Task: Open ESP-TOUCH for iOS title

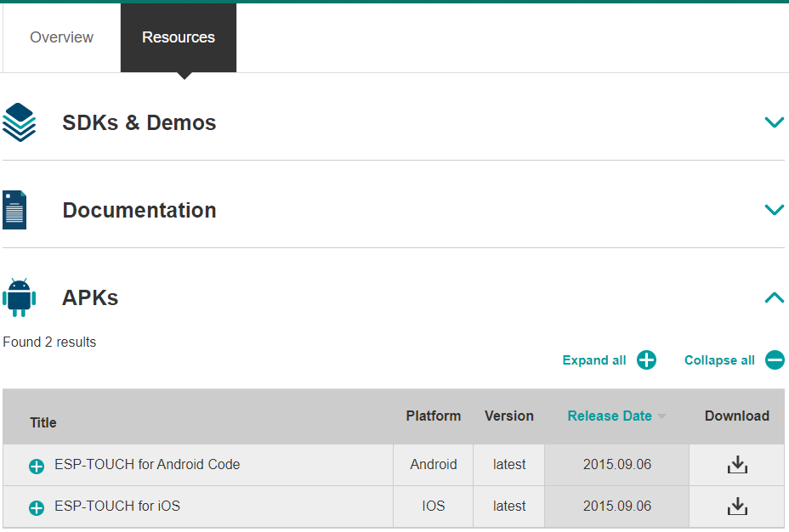Action: (117, 506)
